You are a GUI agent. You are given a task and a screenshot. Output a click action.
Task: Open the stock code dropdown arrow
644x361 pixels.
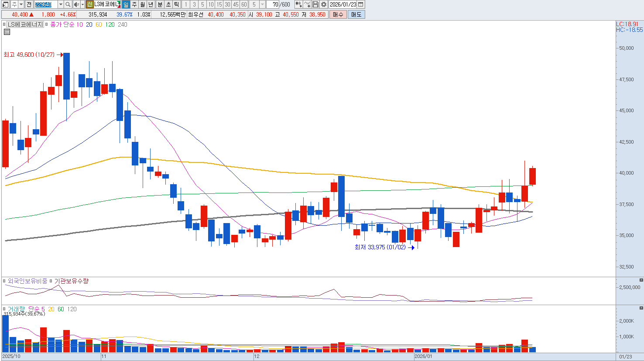point(61,4)
